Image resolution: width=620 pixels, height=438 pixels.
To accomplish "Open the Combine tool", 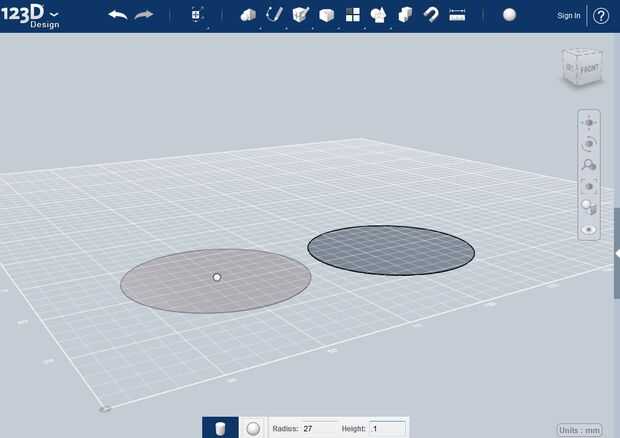I will pyautogui.click(x=405, y=15).
